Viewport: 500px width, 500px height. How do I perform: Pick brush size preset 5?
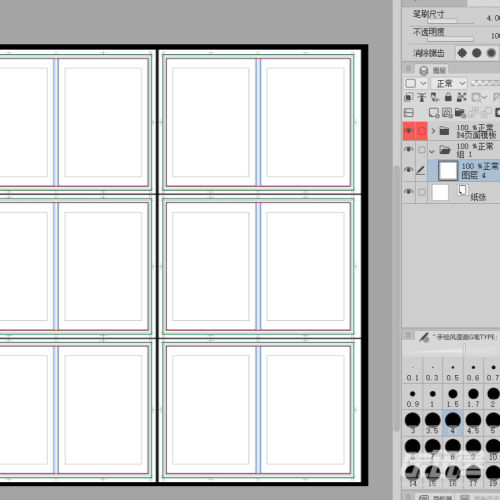[493, 423]
